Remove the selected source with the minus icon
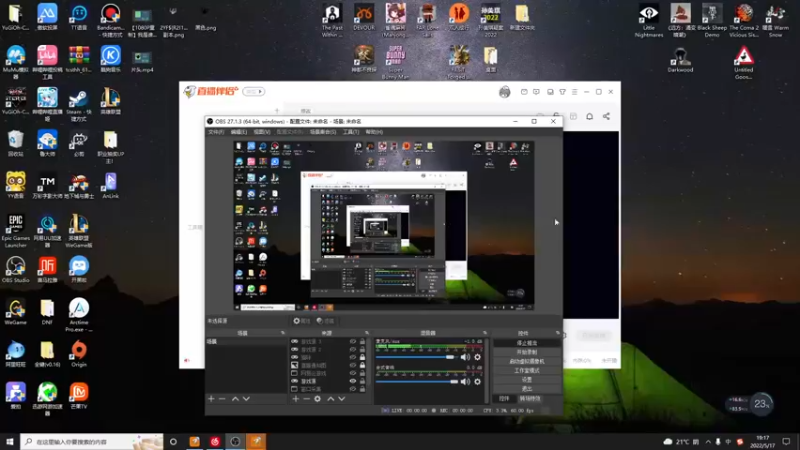 click(306, 399)
